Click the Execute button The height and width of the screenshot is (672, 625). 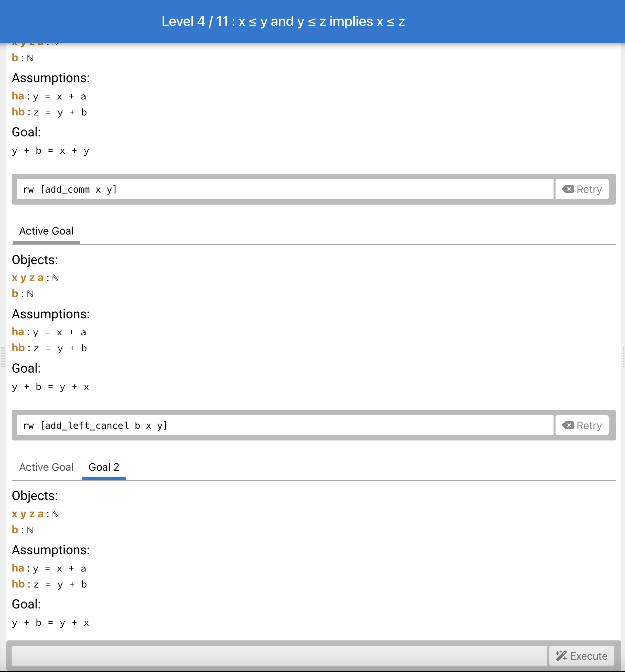point(581,656)
